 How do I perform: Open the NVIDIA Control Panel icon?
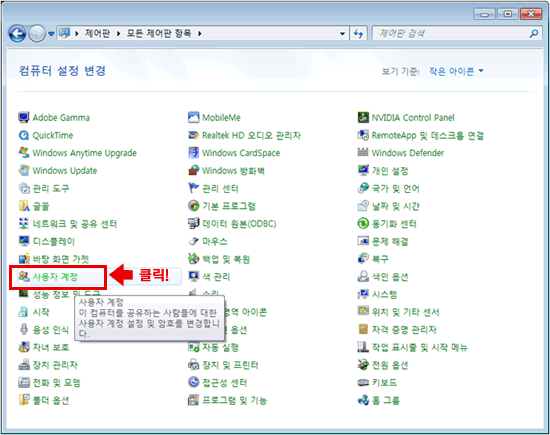click(x=363, y=117)
